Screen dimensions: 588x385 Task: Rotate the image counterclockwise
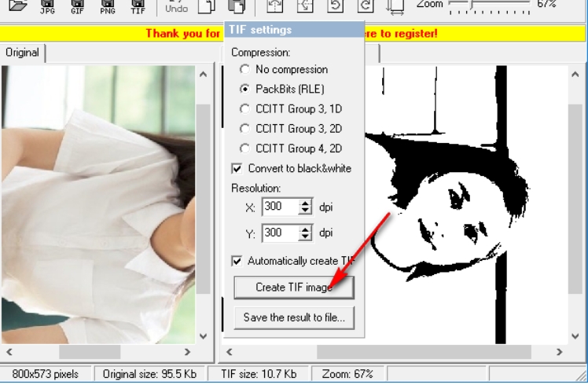pyautogui.click(x=335, y=6)
